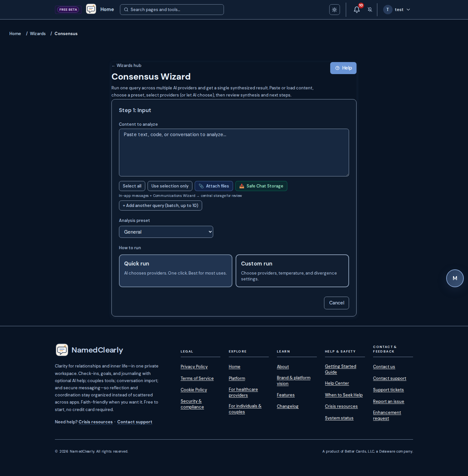This screenshot has height=476, width=468.
Task: Open Security & compliance link
Action: tap(192, 404)
